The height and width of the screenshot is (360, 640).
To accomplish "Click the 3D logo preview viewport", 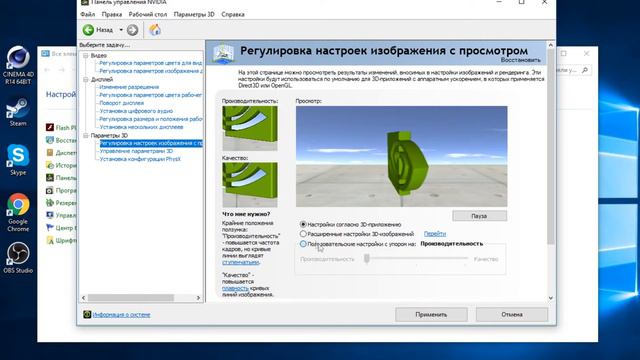I will [x=402, y=156].
